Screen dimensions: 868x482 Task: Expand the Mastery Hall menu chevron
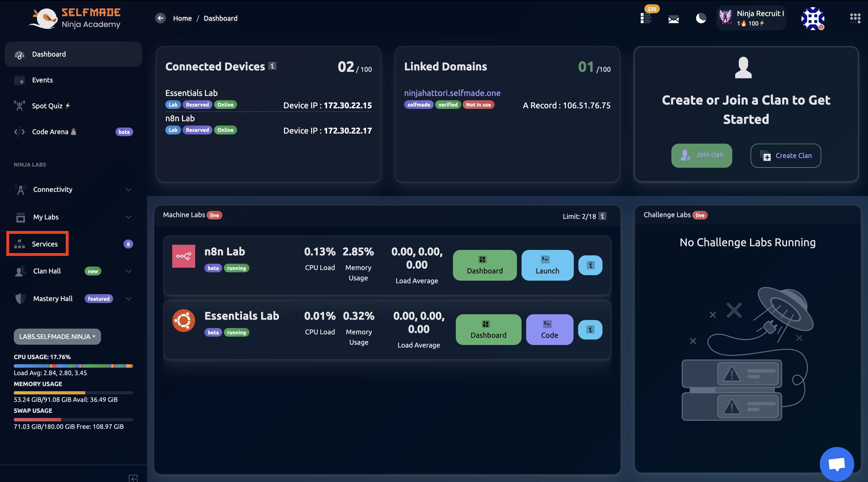[x=128, y=299]
